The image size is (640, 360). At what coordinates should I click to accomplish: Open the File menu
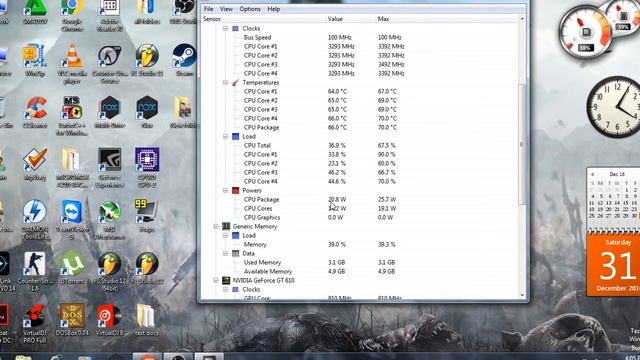pyautogui.click(x=209, y=9)
